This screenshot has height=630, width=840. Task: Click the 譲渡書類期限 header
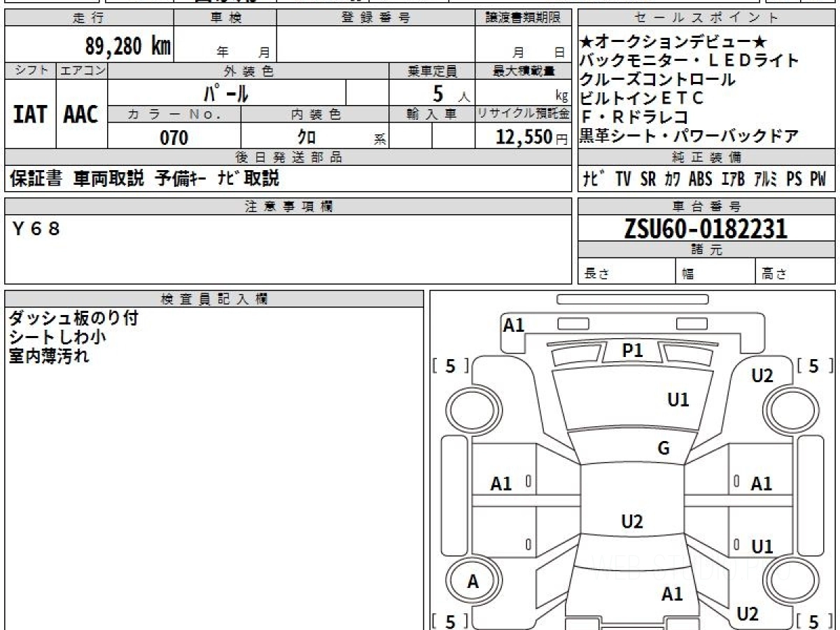click(524, 18)
